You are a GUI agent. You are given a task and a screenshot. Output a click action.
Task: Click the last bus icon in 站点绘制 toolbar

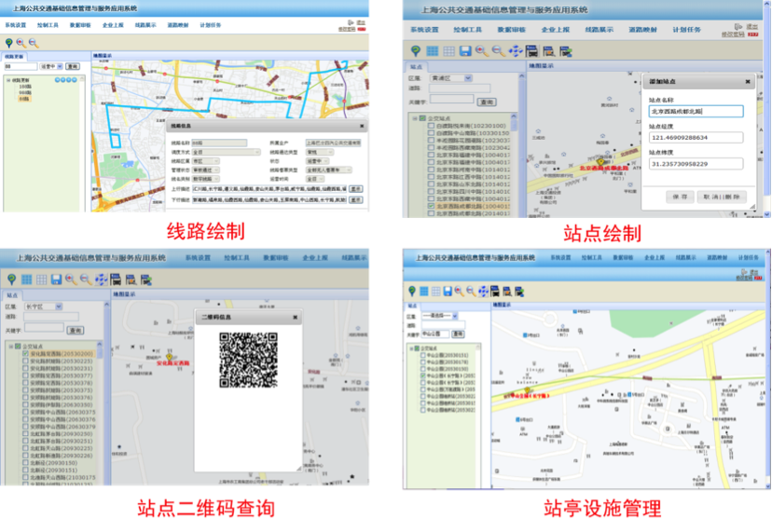coord(566,51)
